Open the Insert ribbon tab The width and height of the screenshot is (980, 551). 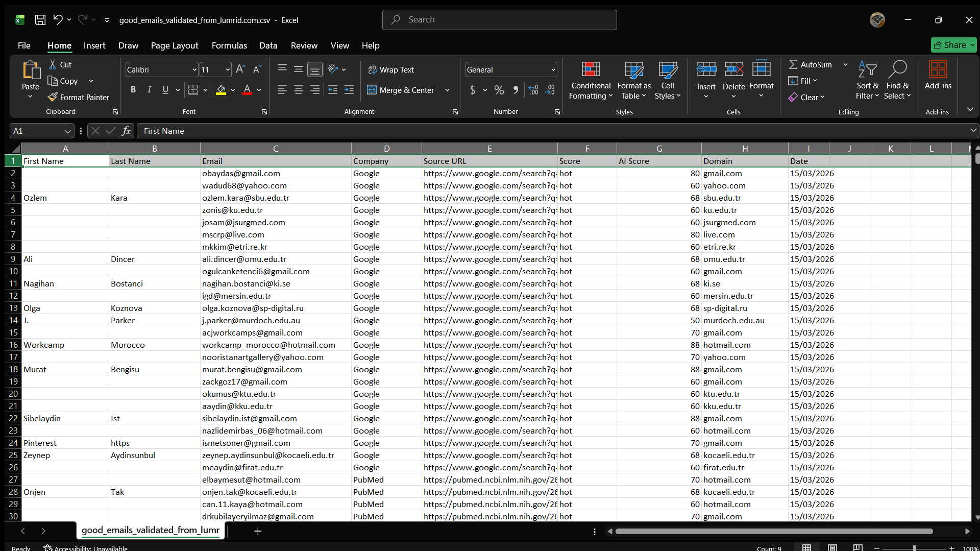(x=94, y=45)
